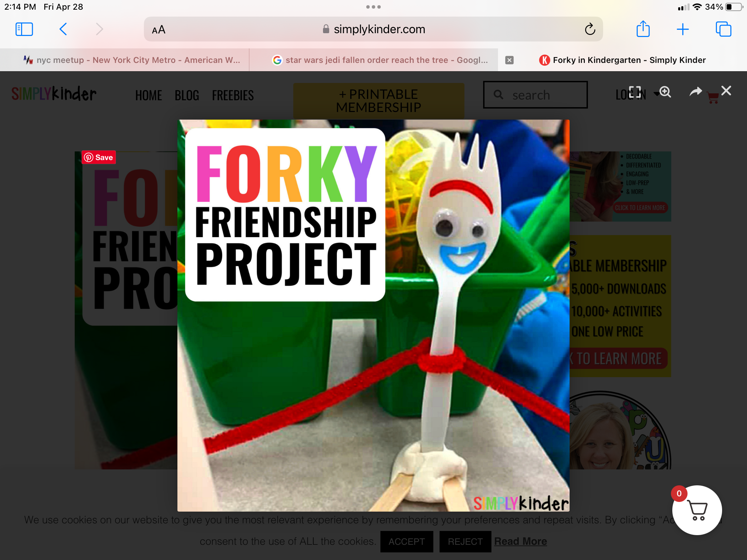Tap the Wi-Fi status icon

pyautogui.click(x=697, y=7)
